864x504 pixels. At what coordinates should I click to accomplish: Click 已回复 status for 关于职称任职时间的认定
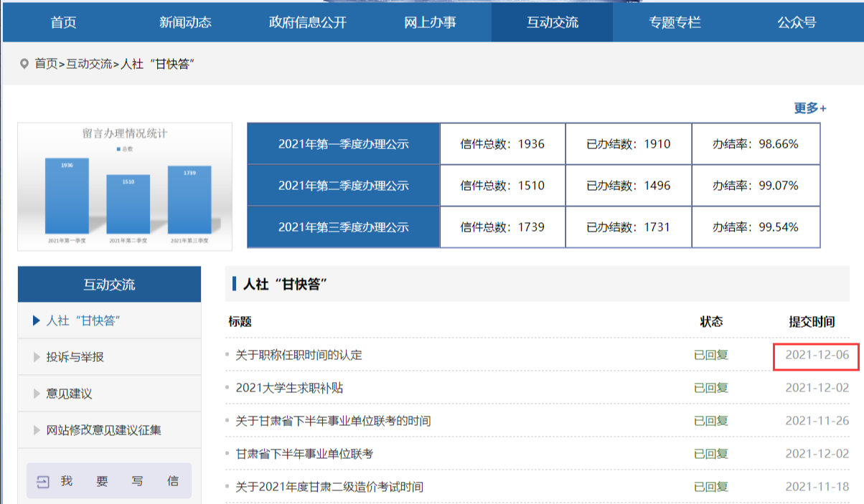click(711, 355)
